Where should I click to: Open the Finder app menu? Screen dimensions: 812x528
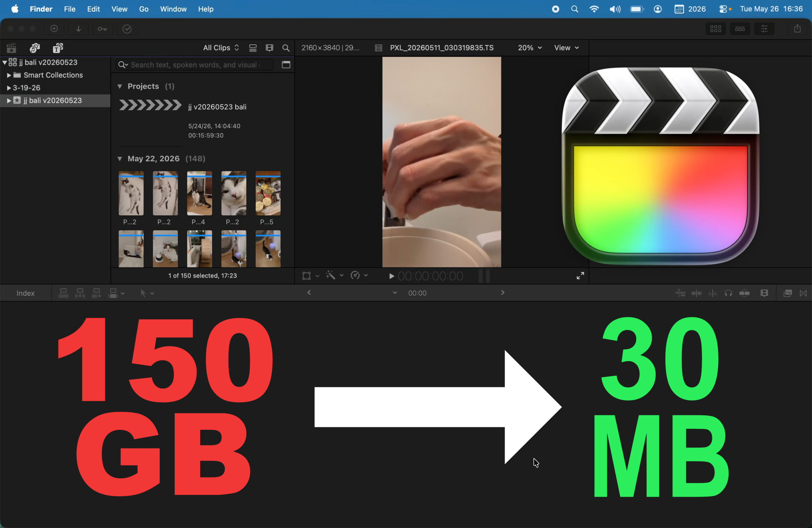(x=41, y=9)
